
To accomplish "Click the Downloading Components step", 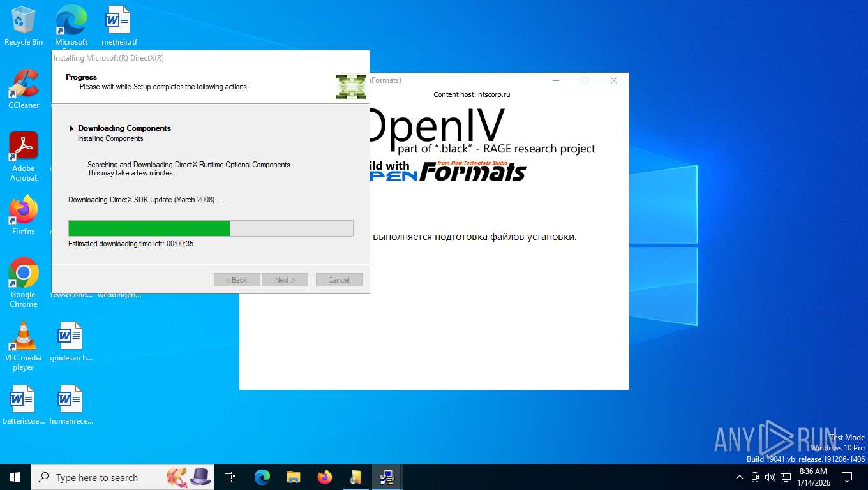I will pos(124,128).
